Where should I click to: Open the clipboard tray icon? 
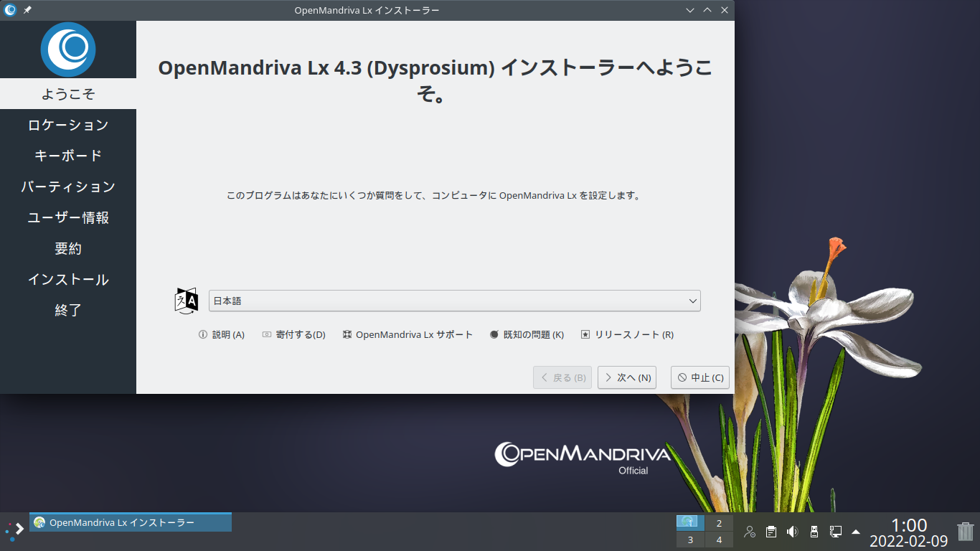771,532
